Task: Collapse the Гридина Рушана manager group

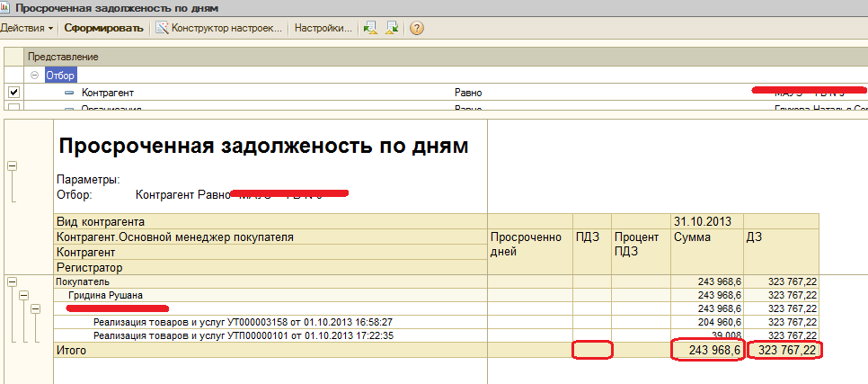Action: [23, 295]
